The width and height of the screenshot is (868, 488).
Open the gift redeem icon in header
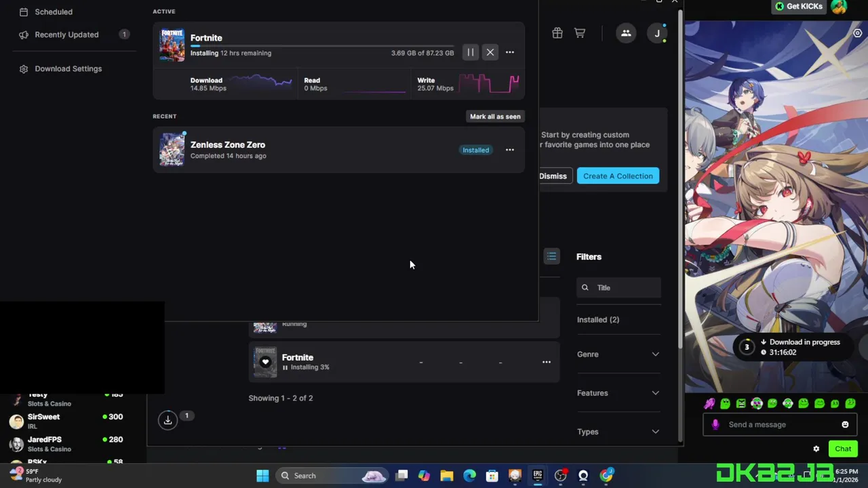click(557, 33)
